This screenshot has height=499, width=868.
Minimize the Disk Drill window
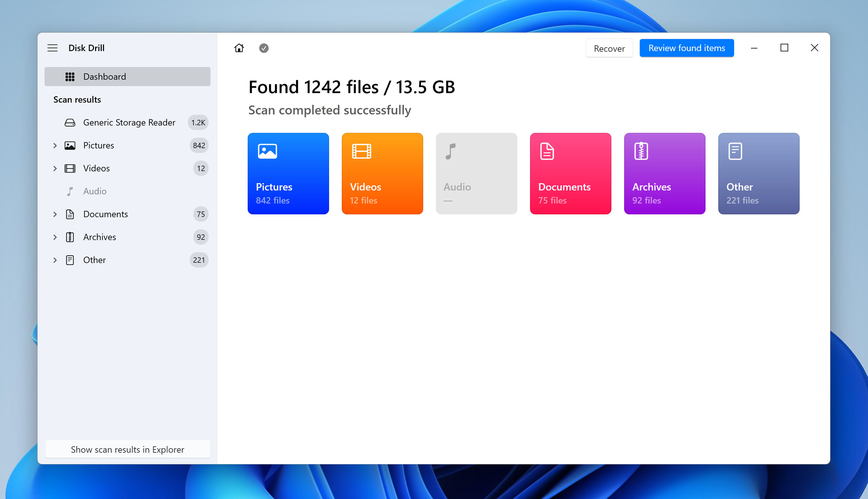(754, 48)
